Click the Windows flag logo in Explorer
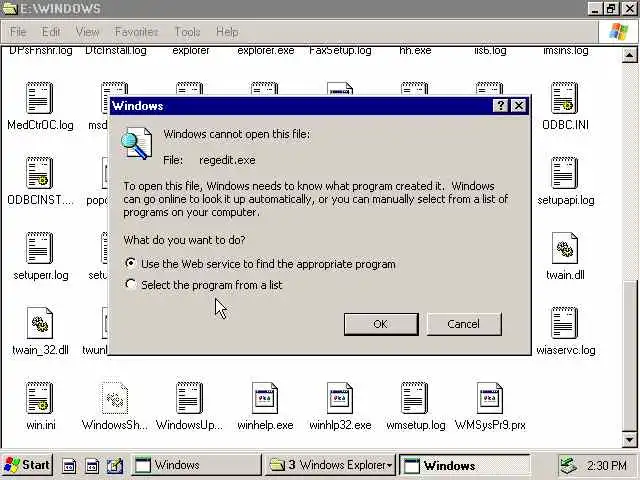 coord(618,31)
